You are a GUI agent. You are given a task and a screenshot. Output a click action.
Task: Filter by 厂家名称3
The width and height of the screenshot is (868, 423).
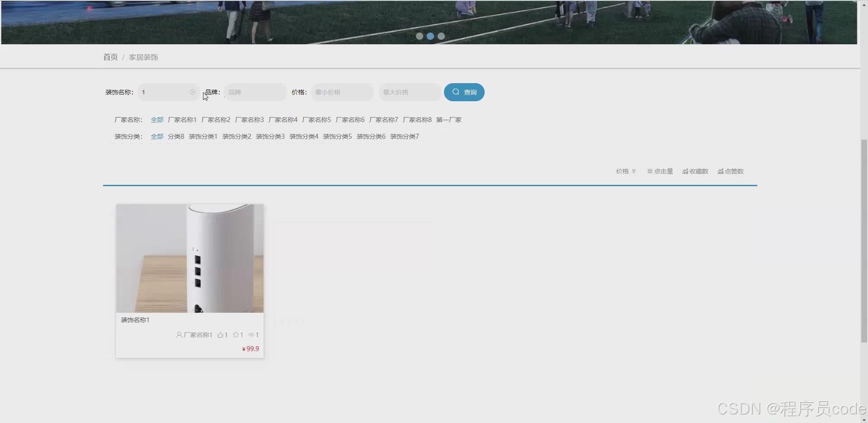(x=249, y=120)
